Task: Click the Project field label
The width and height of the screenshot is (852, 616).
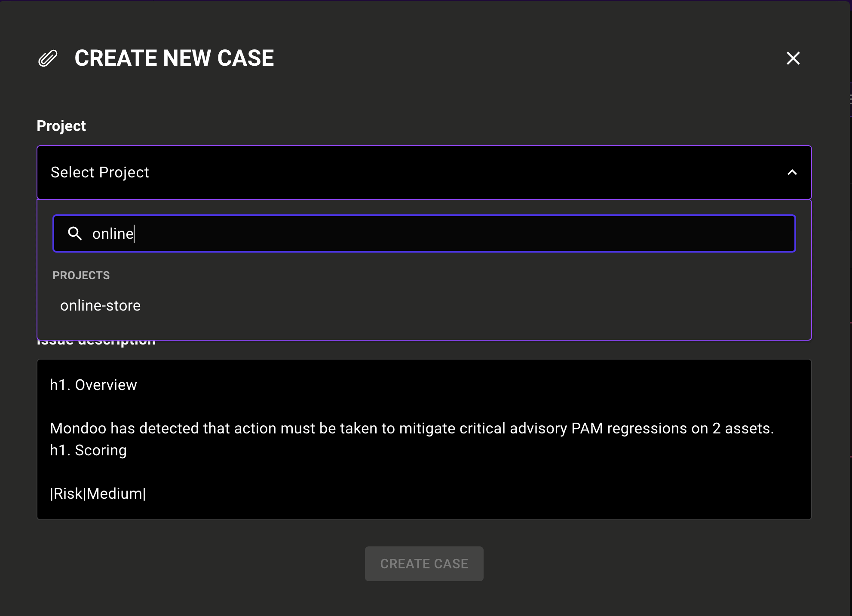Action: 61,126
